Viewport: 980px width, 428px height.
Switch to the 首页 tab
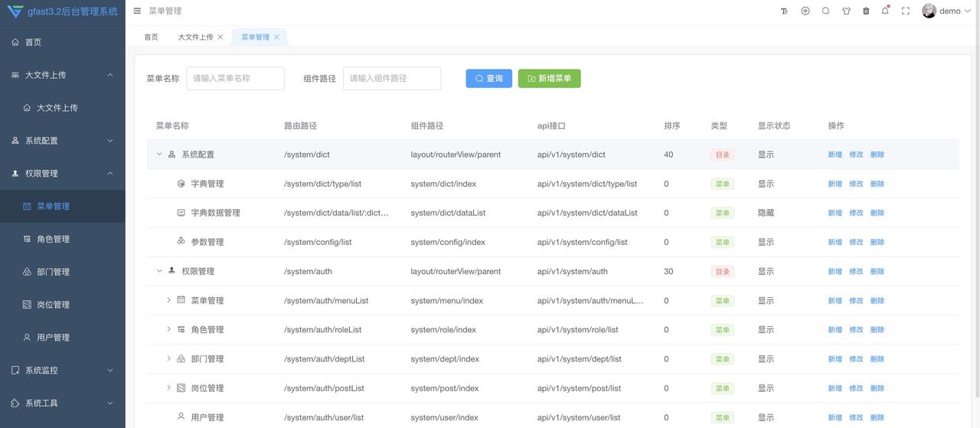click(x=152, y=37)
